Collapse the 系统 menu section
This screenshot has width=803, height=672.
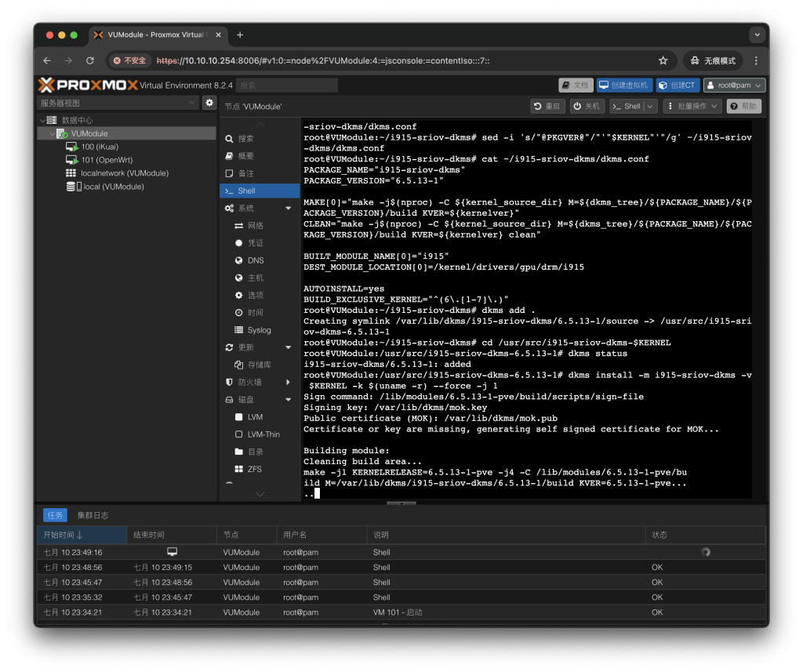click(288, 209)
